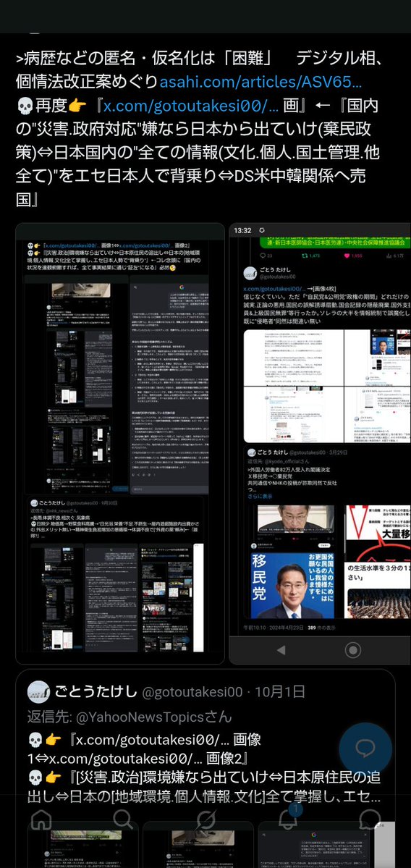The image size is (411, 868).
Task: Select the quoted tweet date 10月1日
Action: tap(280, 692)
